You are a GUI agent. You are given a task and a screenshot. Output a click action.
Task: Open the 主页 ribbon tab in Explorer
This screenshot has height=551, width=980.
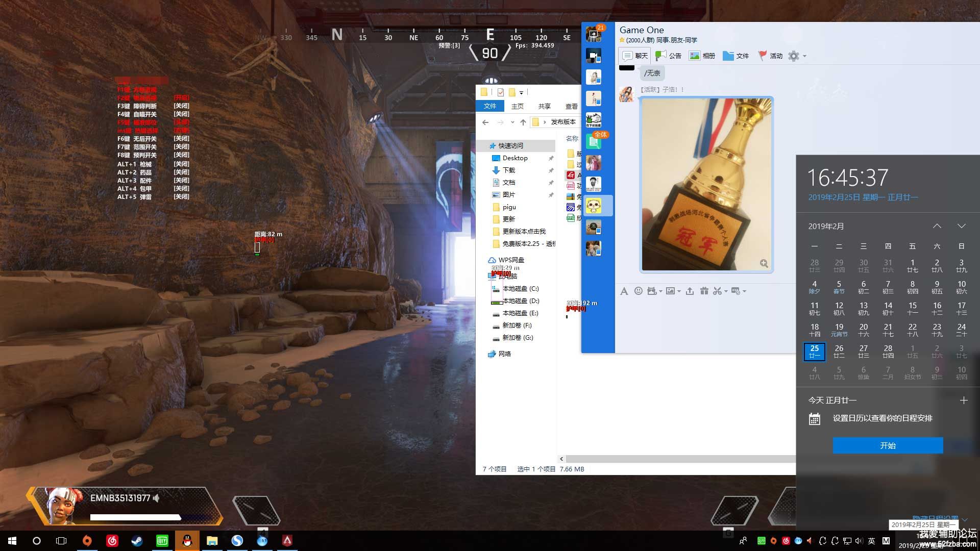coord(518,106)
